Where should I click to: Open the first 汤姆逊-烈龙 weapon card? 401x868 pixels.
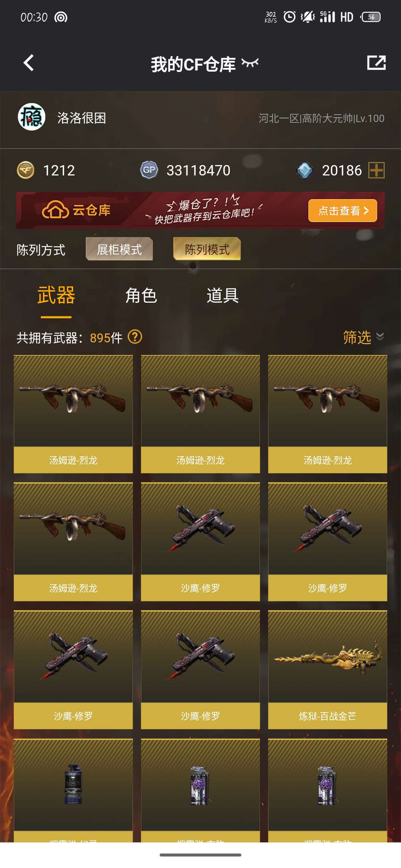click(x=73, y=414)
